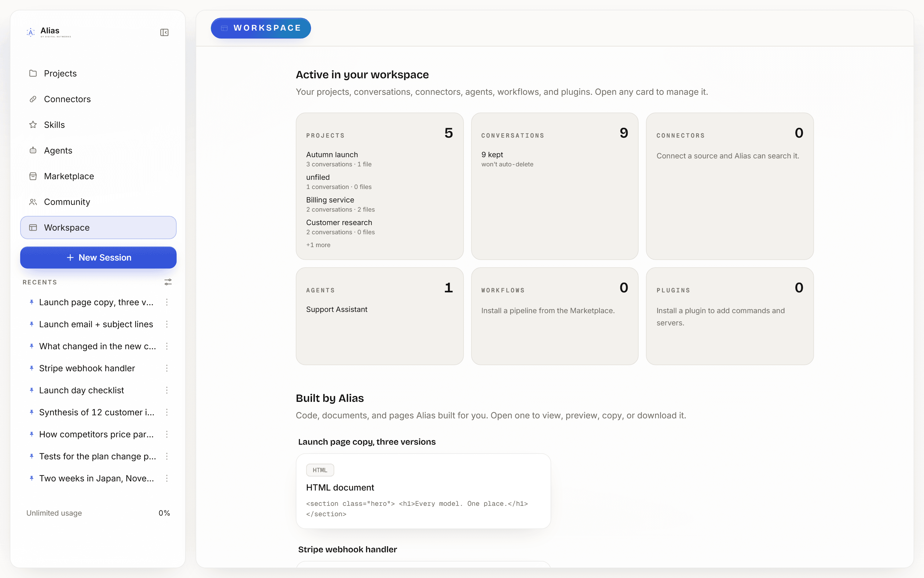Open recent 'Two weeks in Japan, Nove...'
The image size is (924, 578).
coord(97,478)
